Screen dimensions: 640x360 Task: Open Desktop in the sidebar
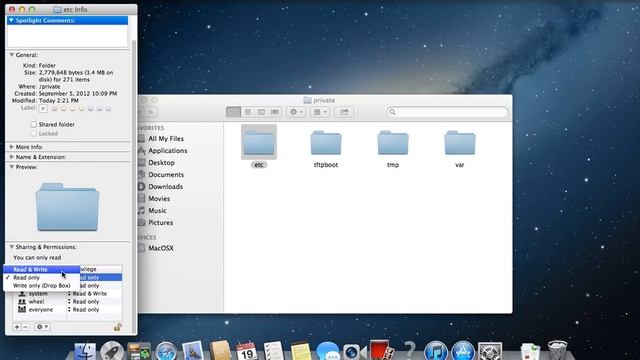161,162
